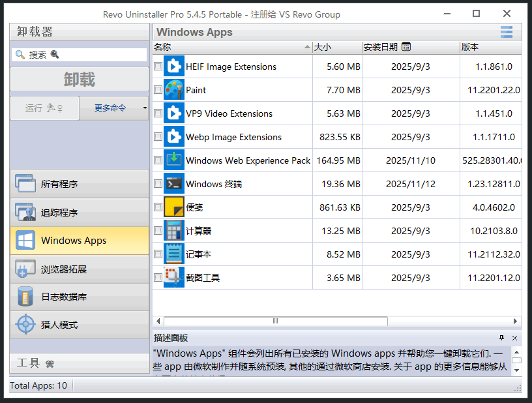Pin the 描述面板 using the pin icon

click(x=501, y=338)
